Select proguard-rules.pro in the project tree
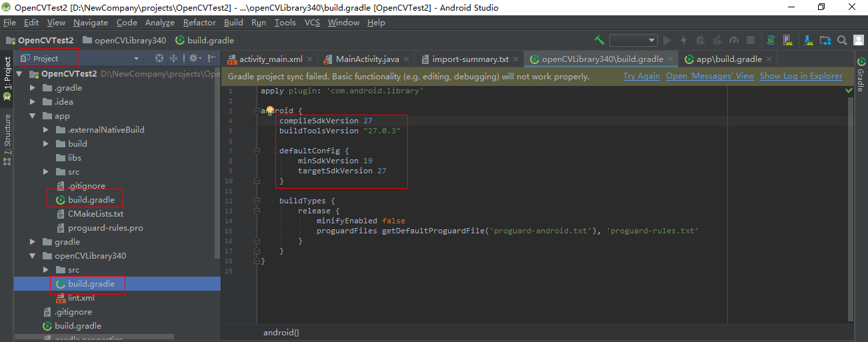This screenshot has width=868, height=342. coord(105,228)
